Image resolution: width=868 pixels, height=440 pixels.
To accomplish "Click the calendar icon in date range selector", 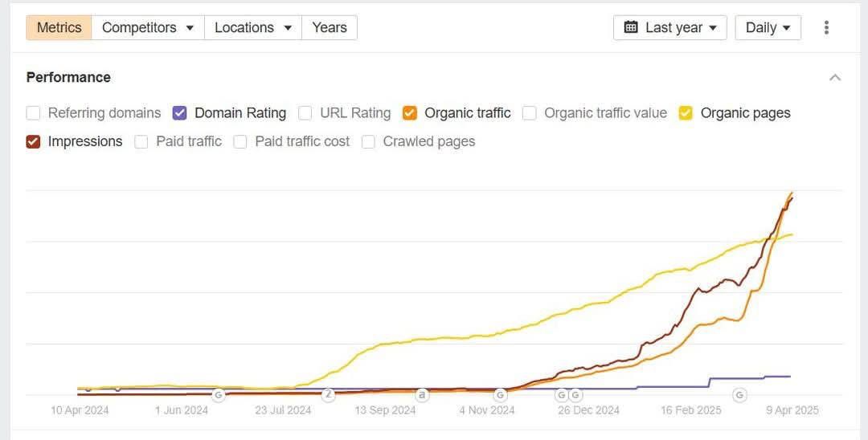I will 631,27.
